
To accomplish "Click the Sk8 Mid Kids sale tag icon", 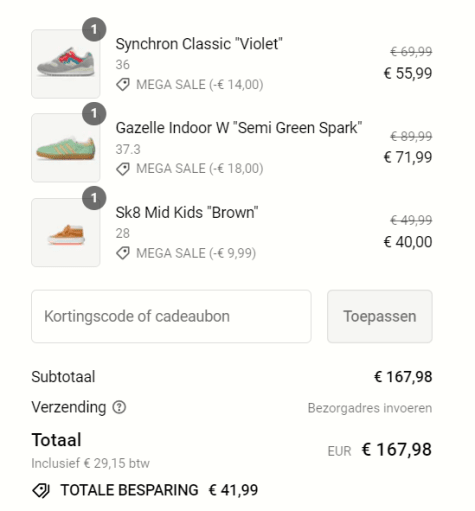I will (x=123, y=253).
